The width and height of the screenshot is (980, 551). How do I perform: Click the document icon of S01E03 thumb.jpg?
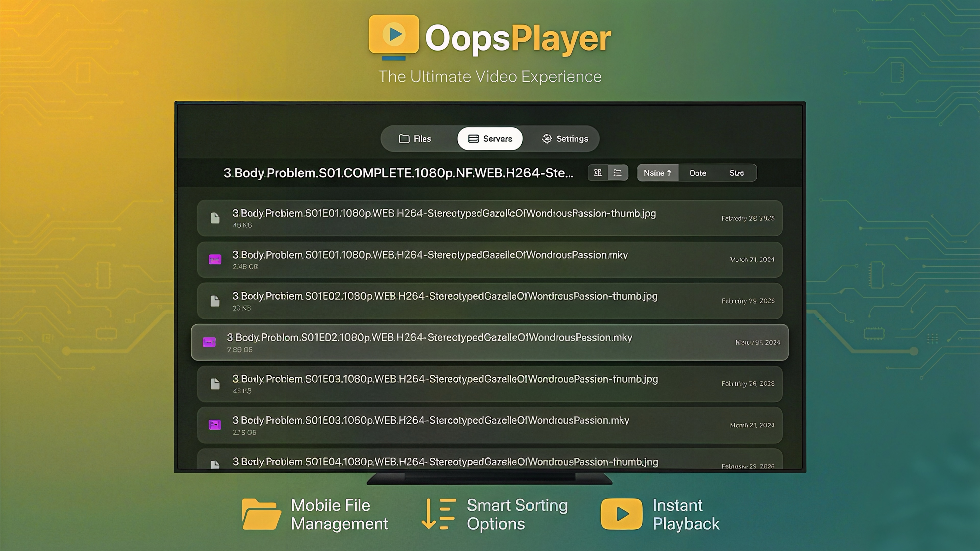215,384
